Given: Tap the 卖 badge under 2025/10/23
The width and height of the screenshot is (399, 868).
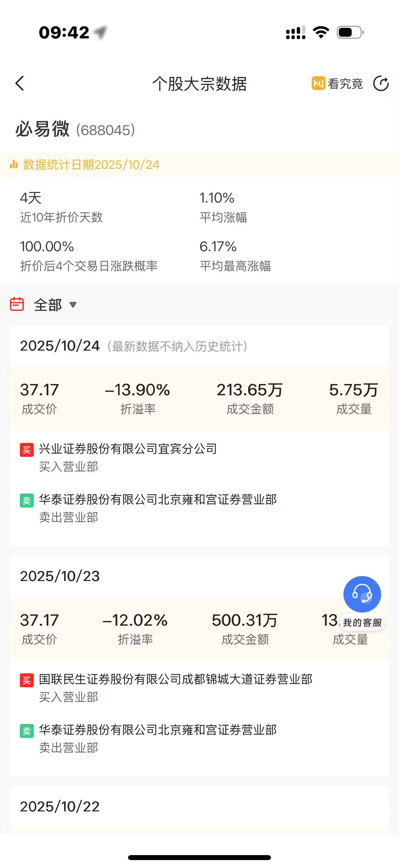Looking at the screenshot, I should [x=26, y=731].
